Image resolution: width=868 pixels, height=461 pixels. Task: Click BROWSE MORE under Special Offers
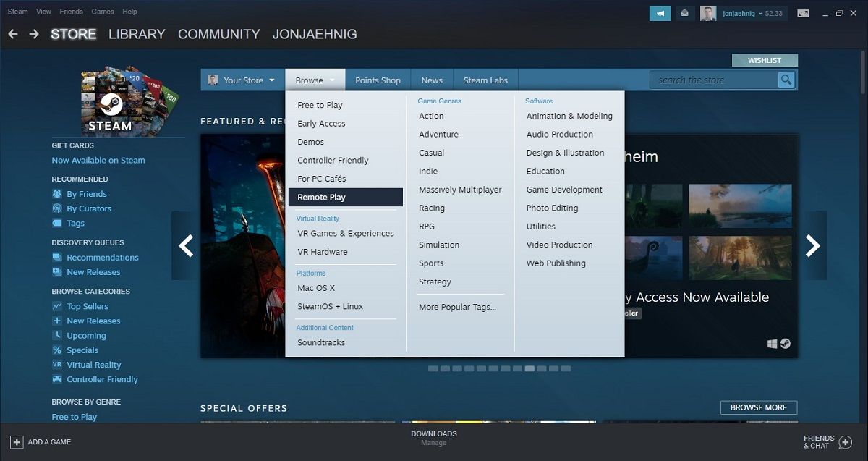point(758,407)
